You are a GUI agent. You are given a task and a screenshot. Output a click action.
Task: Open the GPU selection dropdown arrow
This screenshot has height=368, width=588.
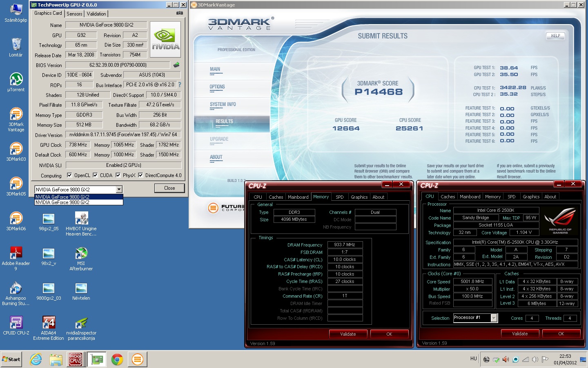[119, 189]
